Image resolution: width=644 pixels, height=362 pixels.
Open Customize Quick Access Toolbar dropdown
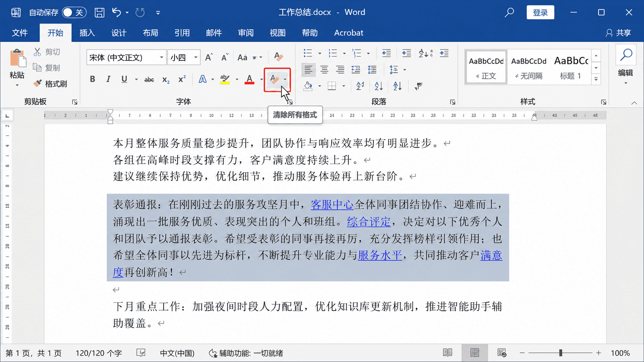point(158,13)
